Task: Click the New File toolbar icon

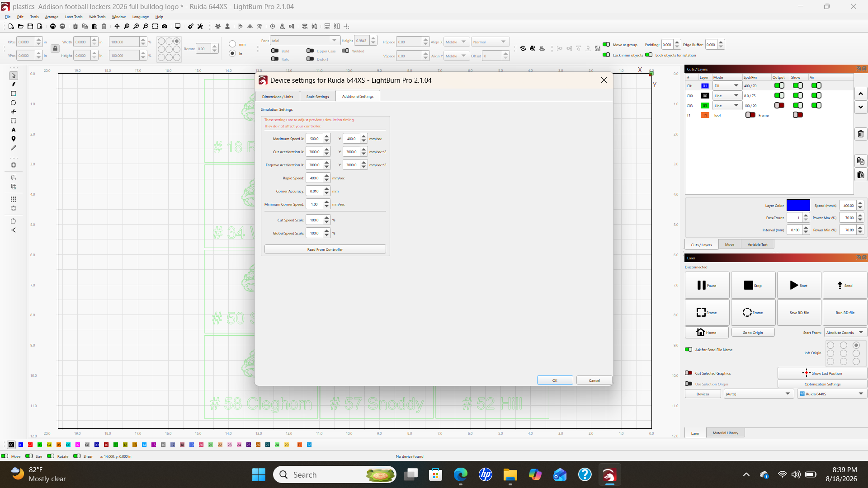Action: [x=11, y=26]
